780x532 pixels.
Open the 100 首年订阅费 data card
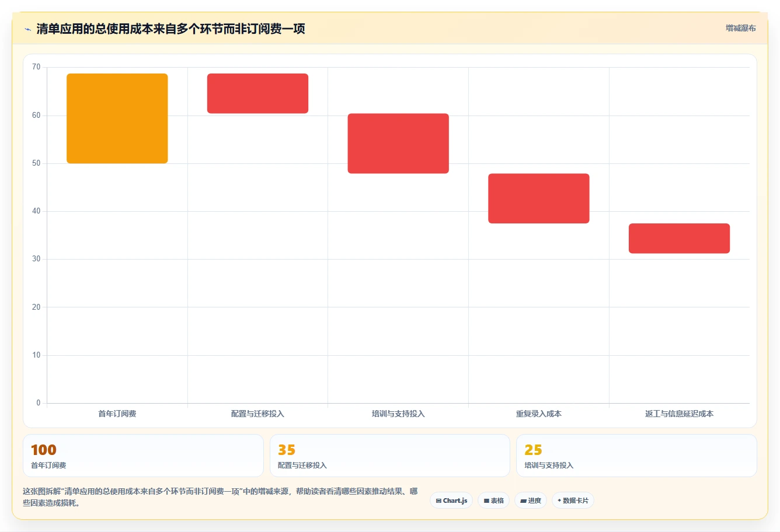[x=143, y=456]
